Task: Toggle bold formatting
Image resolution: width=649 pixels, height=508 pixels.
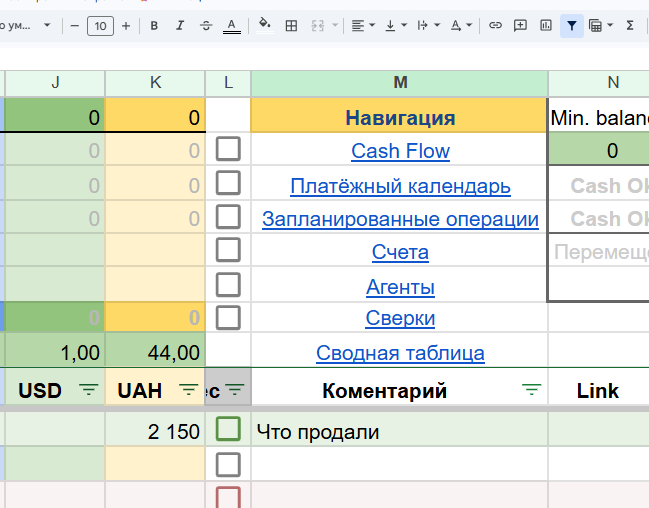Action: pyautogui.click(x=154, y=26)
